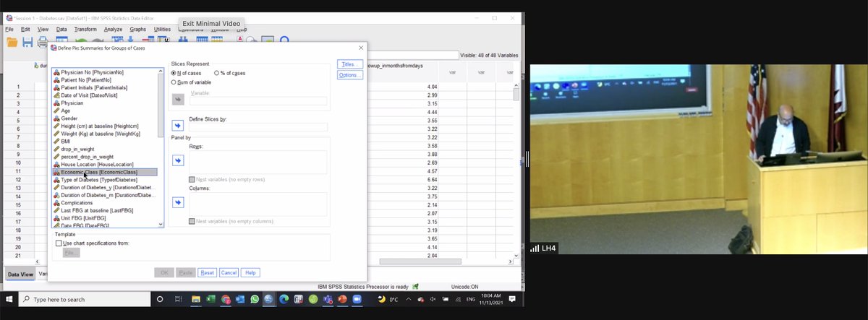Viewport: 868px width, 320px height.
Task: Click the Help button in dialog
Action: point(250,272)
